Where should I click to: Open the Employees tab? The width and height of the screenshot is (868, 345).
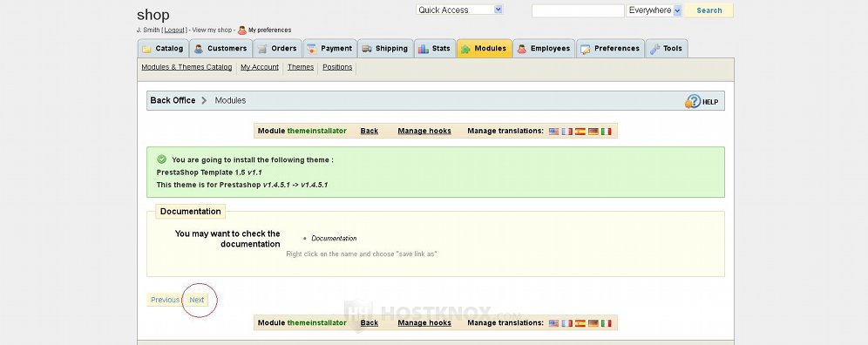tap(544, 48)
